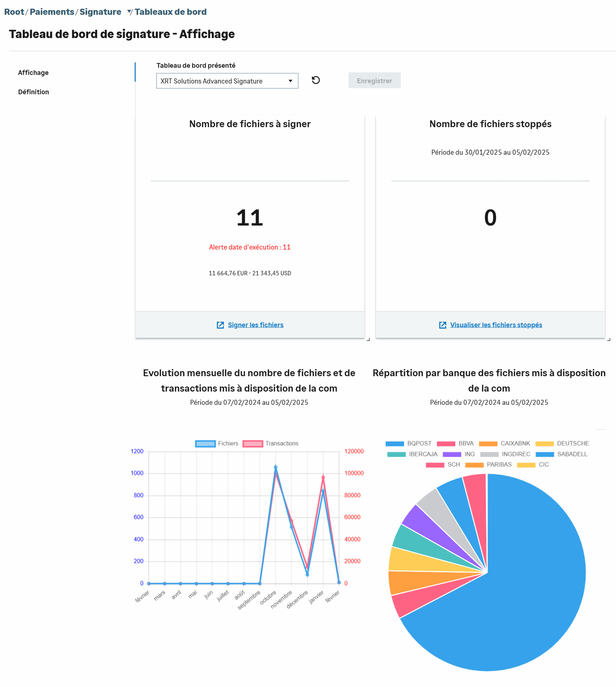616x687 pixels.
Task: Click external-link icon beside Visualiser les fichiers stoppés
Action: (442, 325)
